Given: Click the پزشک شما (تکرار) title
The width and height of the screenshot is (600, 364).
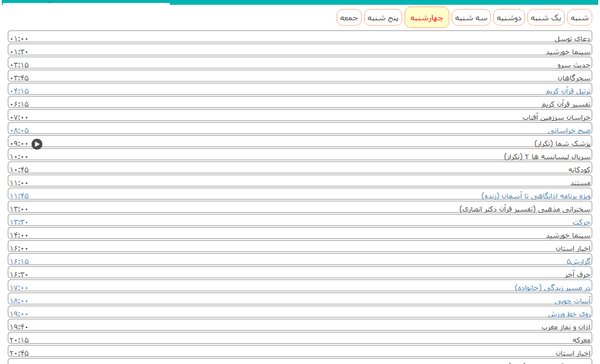Looking at the screenshot, I should [x=562, y=144].
